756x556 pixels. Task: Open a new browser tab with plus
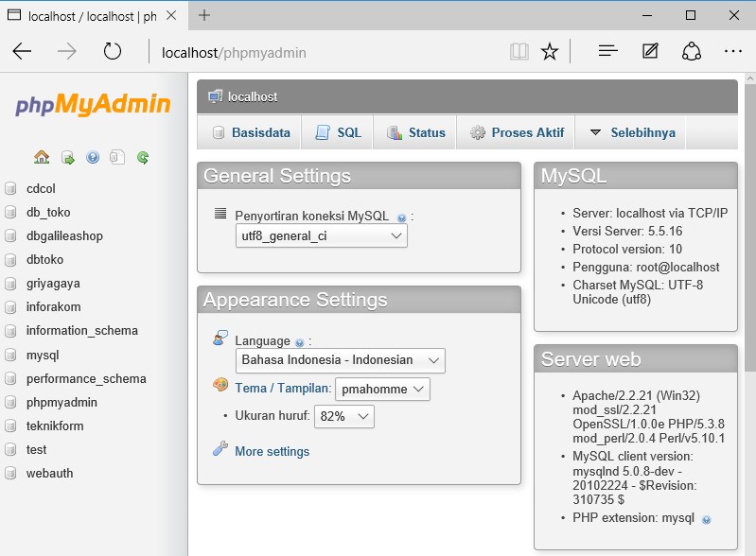click(x=204, y=15)
